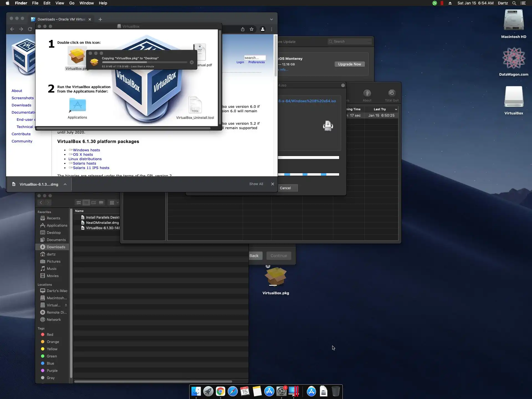Click Show All downloads in Chrome
Viewport: 532px width, 399px height.
[x=256, y=184]
